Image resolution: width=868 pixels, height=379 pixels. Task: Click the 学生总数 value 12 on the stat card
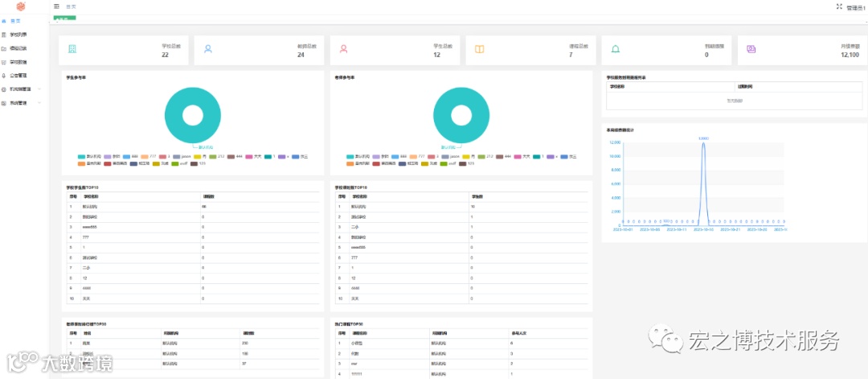pos(437,55)
